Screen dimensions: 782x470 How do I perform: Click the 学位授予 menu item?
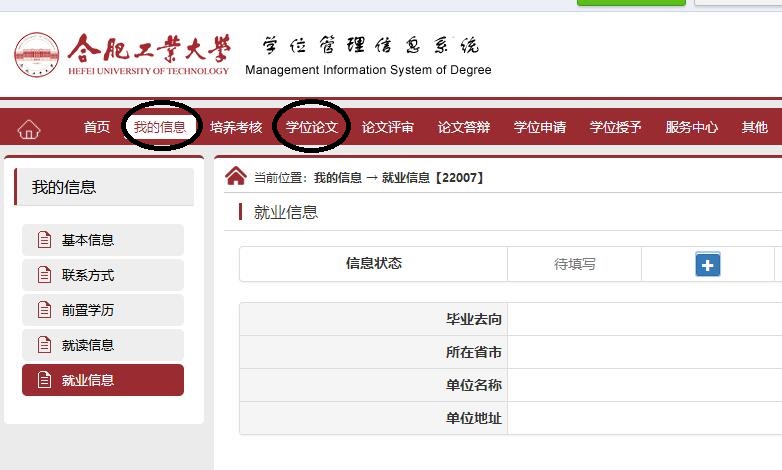click(616, 128)
